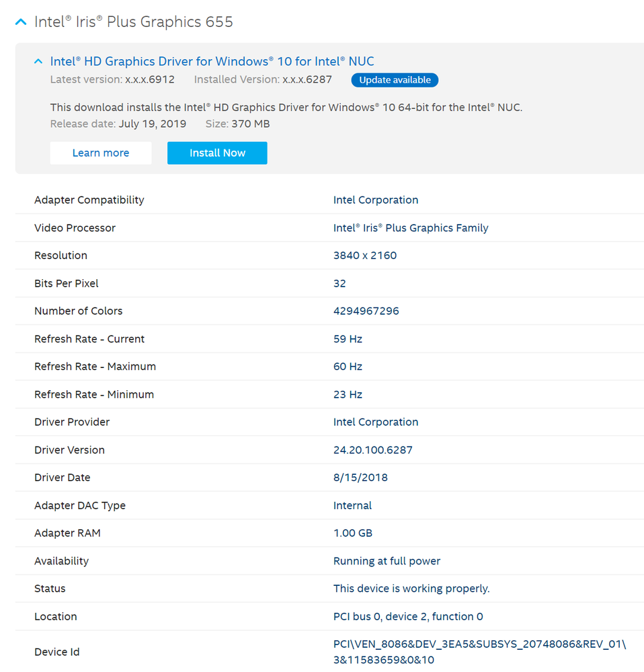Click the Video Processor label

pos(75,228)
